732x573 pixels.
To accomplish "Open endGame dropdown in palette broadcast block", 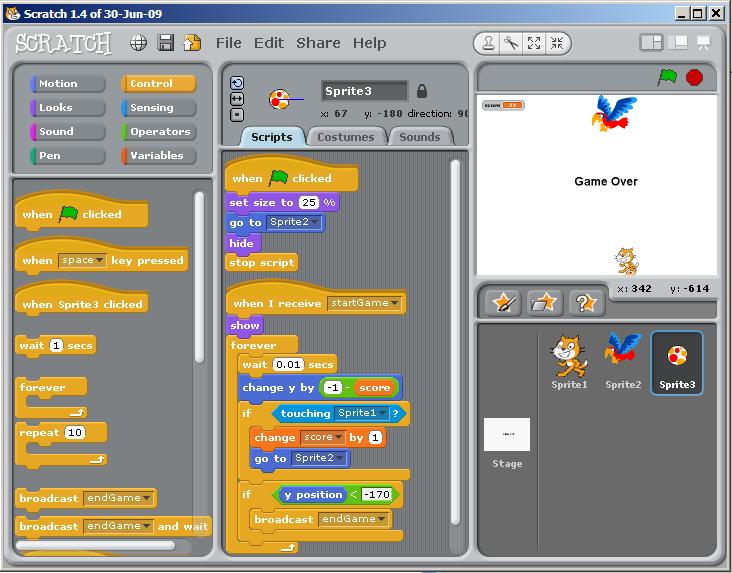I will tap(119, 498).
